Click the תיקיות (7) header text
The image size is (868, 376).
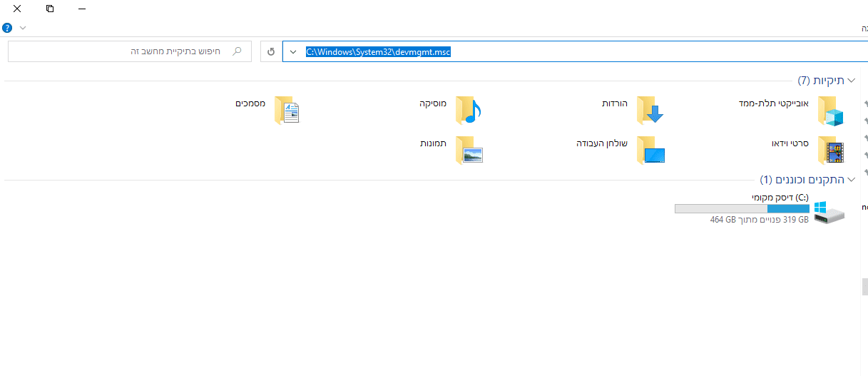(x=821, y=81)
